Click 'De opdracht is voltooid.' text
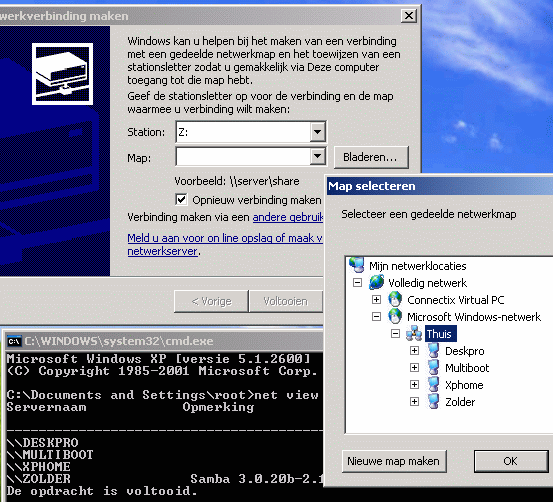Image resolution: width=553 pixels, height=502 pixels. click(102, 491)
